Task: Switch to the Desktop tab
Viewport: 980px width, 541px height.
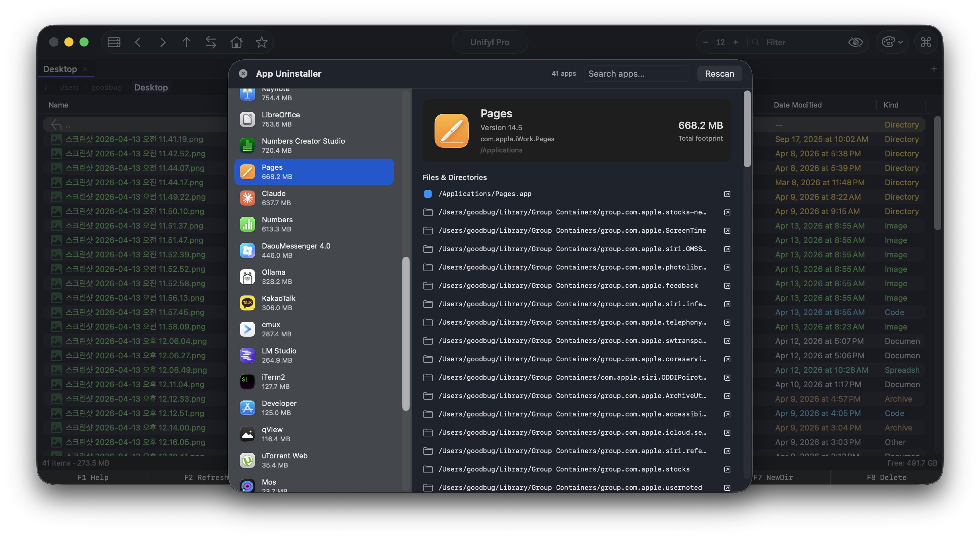Action: [x=60, y=69]
